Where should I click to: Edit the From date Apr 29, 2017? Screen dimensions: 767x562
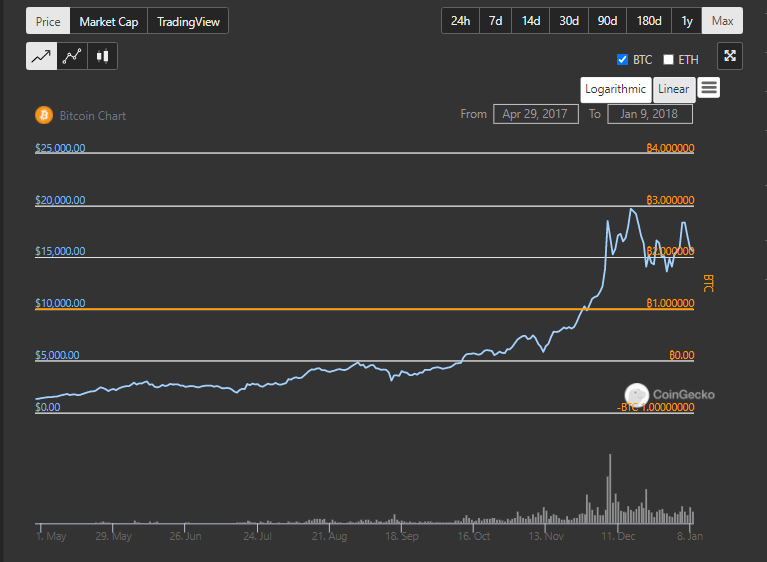(536, 114)
